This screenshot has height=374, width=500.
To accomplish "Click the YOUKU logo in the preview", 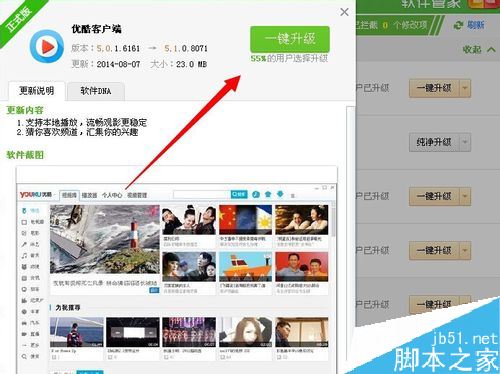I will pyautogui.click(x=36, y=195).
